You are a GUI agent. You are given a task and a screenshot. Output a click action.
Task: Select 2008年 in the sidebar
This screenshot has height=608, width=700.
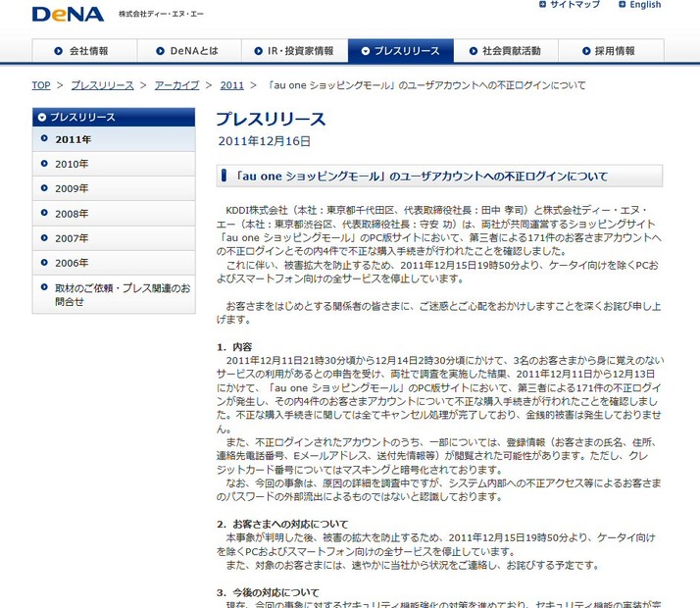click(114, 214)
